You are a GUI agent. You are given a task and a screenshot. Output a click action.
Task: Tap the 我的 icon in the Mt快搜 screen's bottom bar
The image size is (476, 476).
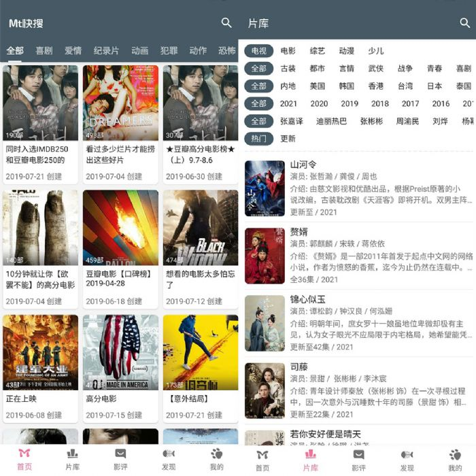click(x=216, y=459)
